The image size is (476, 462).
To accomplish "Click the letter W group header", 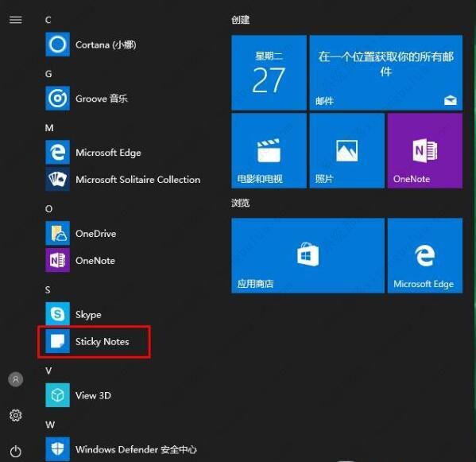I will [50, 425].
